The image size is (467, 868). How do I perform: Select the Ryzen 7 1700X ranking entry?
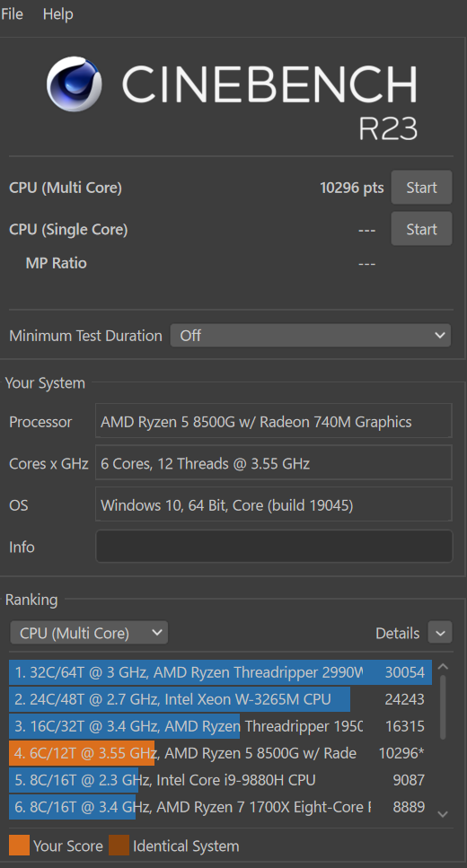coord(221,807)
